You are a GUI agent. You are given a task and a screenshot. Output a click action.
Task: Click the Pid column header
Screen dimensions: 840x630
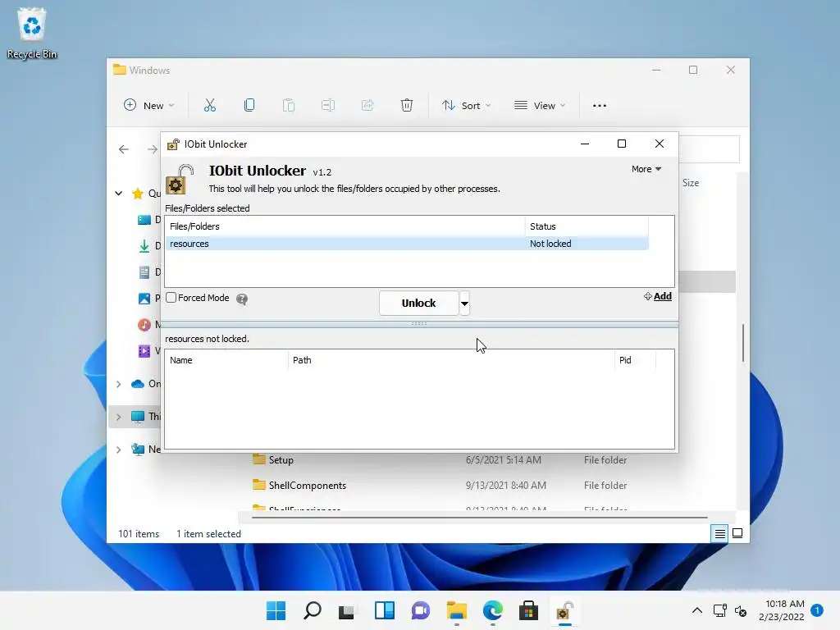pos(635,360)
